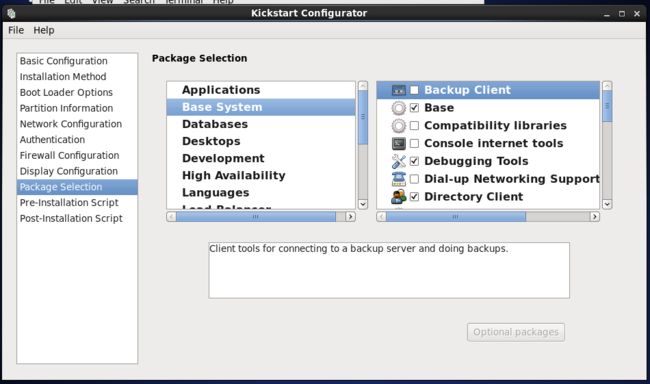This screenshot has height=384, width=650.
Task: Open Display Configuration section
Action: click(x=77, y=171)
